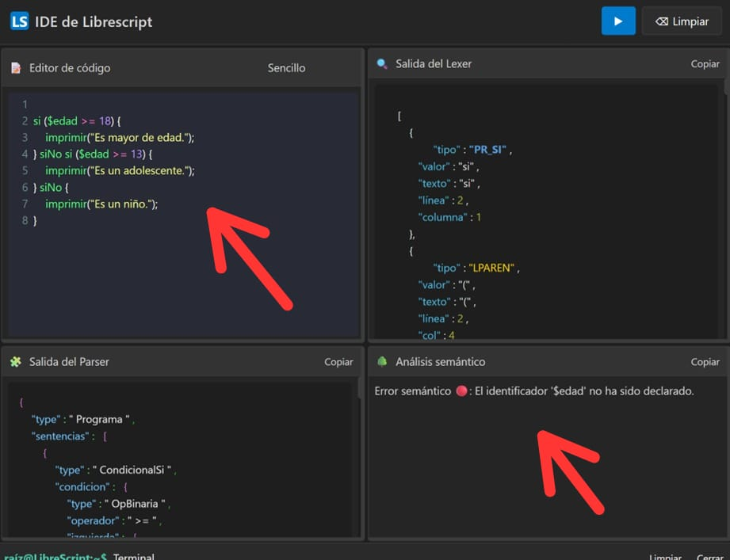This screenshot has width=730, height=560.
Task: Click the Análisis semántico panel title
Action: (441, 362)
